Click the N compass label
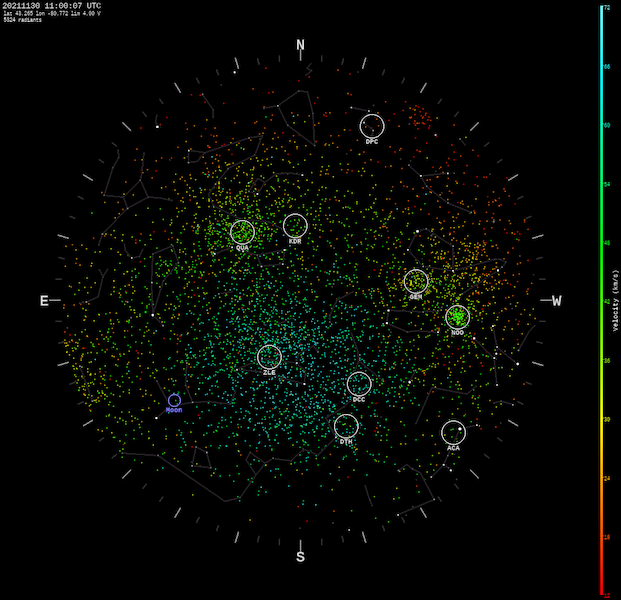621x600 pixels. (300, 45)
